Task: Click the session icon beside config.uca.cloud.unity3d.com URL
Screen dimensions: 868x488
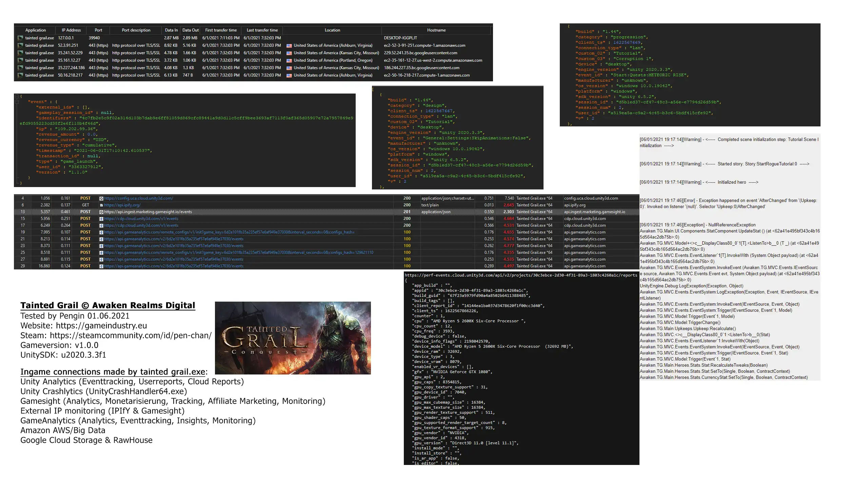Action: pyautogui.click(x=101, y=198)
